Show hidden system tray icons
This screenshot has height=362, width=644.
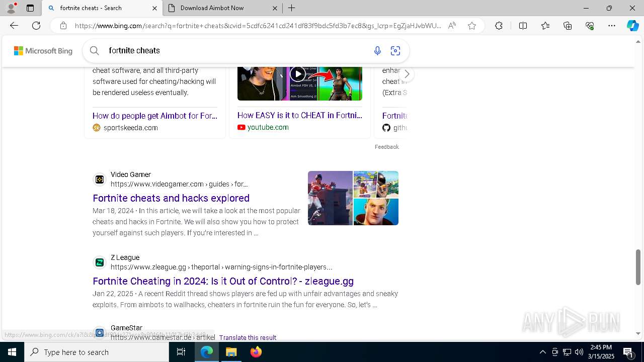point(542,352)
